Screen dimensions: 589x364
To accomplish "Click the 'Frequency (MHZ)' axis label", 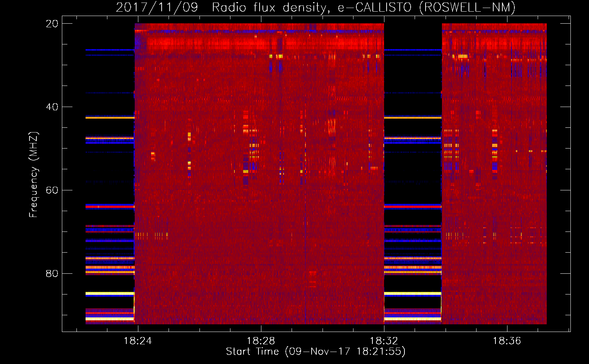I will coord(33,175).
